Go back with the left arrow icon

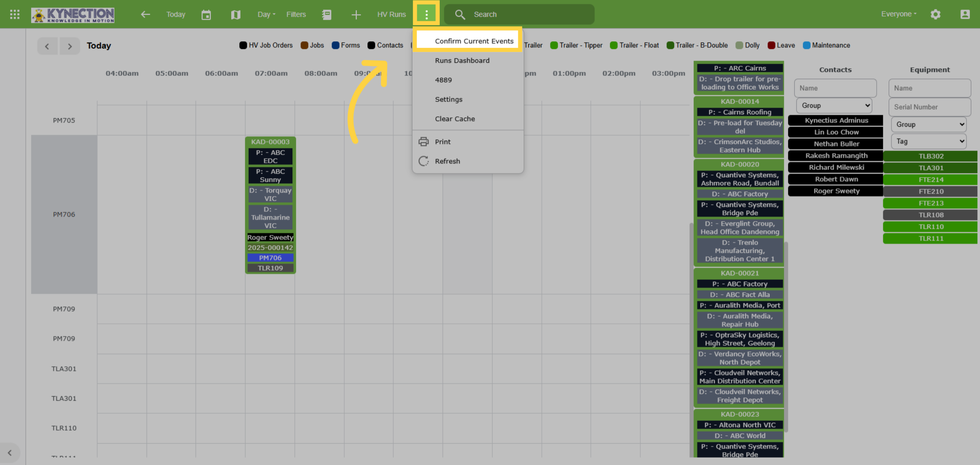145,14
